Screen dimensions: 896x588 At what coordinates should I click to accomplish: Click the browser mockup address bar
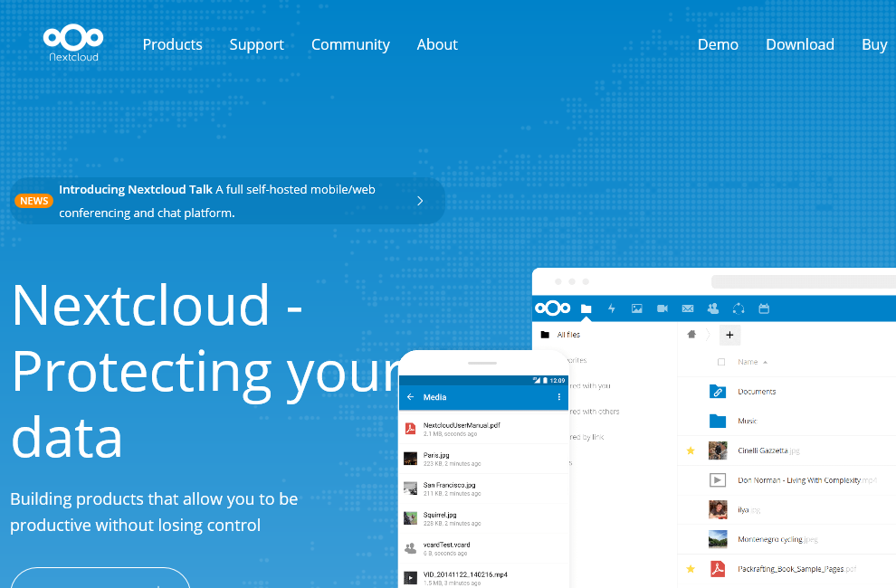coord(803,281)
